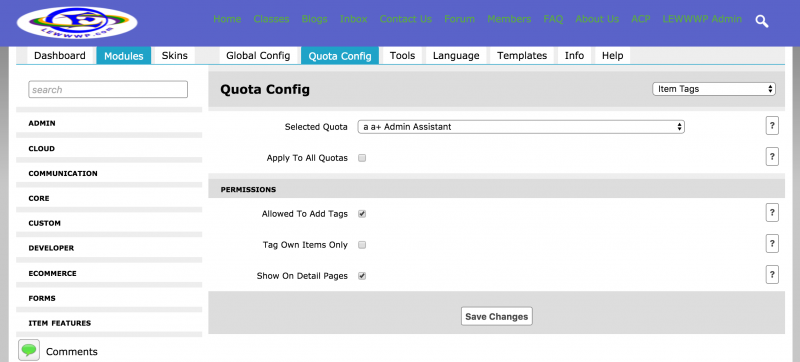This screenshot has height=362, width=800.
Task: Open help for Tag Own Items Only
Action: coord(772,244)
